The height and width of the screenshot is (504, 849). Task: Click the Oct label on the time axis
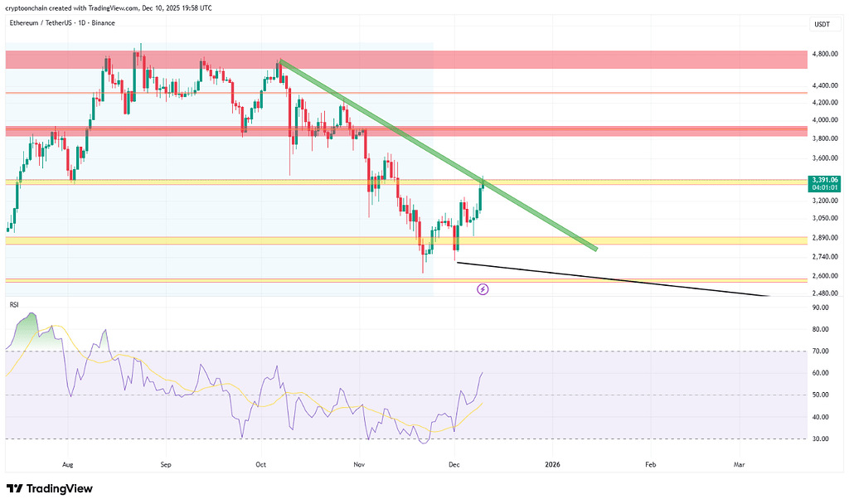[x=262, y=466]
